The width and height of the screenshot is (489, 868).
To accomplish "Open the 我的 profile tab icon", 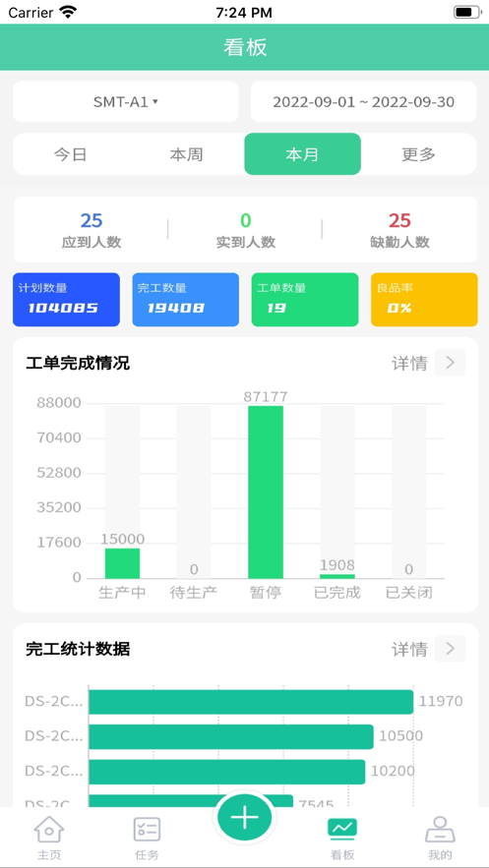I will point(440,830).
